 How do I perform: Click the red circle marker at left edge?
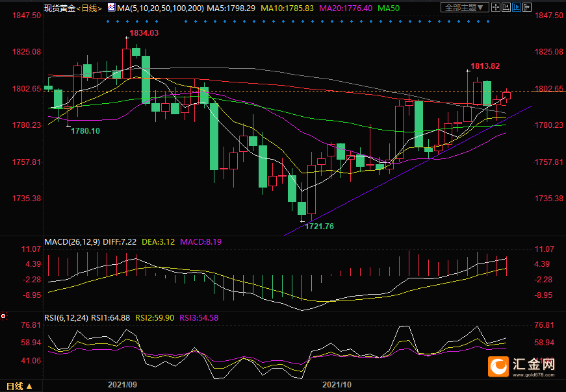[x=3, y=316]
